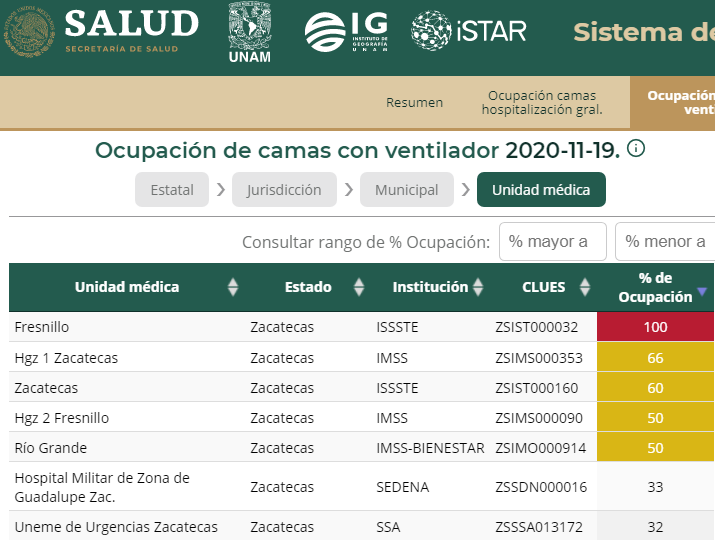Switch to Municipal level view

point(406,190)
